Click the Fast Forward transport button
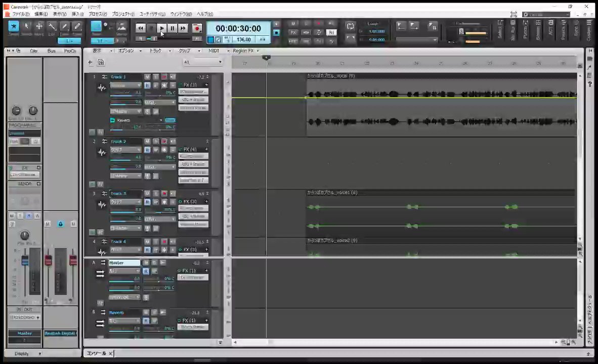598x364 pixels. 183,28
